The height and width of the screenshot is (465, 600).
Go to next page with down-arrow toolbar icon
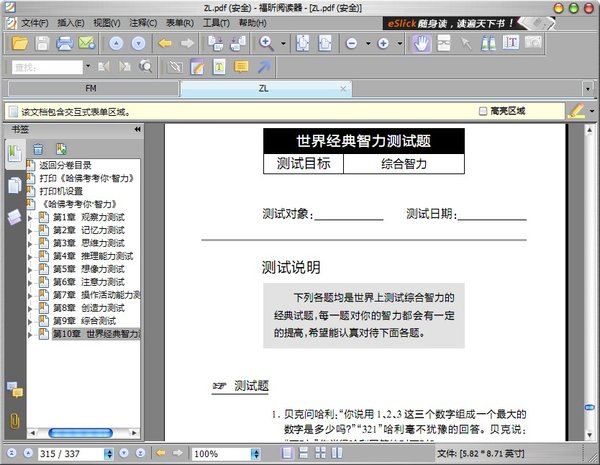coord(138,43)
